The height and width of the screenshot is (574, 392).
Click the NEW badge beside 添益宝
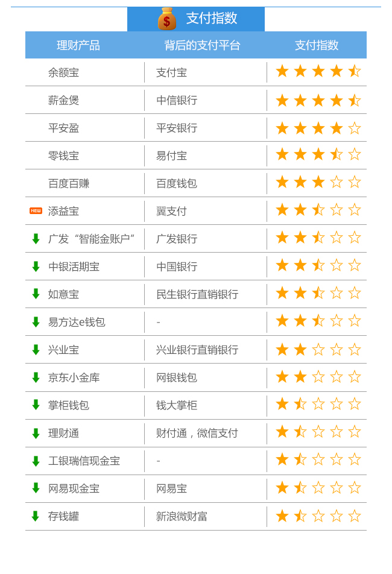pos(36,211)
